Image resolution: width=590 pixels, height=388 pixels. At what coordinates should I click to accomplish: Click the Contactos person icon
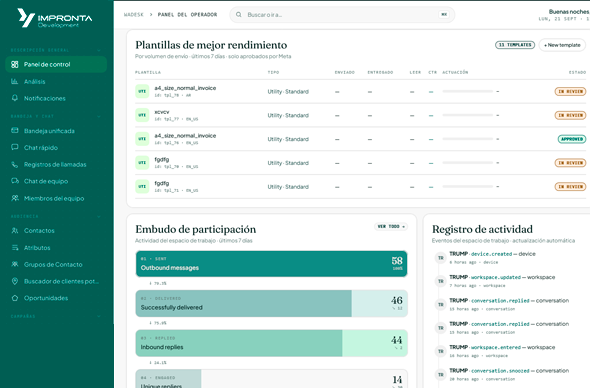tap(15, 230)
